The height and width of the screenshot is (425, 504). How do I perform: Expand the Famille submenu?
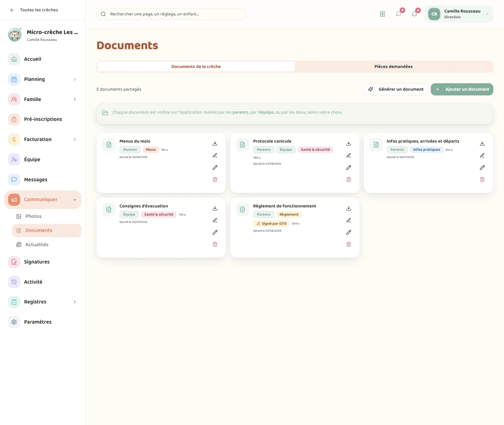(75, 99)
